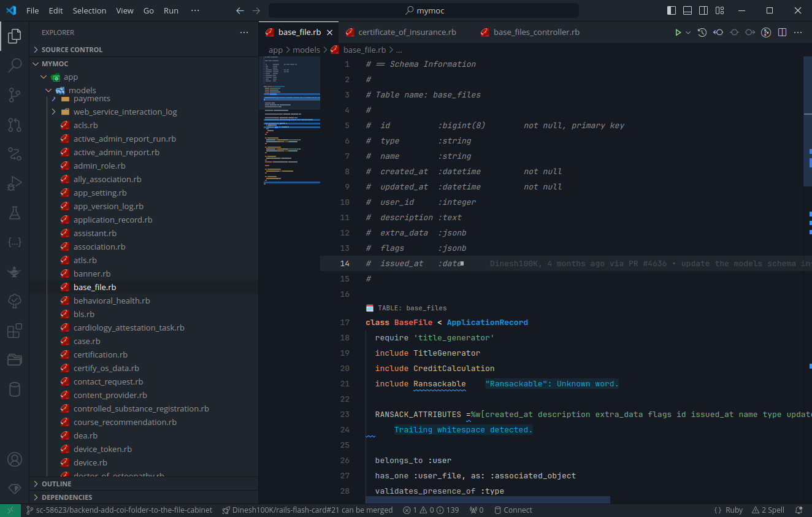
Task: Open the View menu
Action: 124,10
